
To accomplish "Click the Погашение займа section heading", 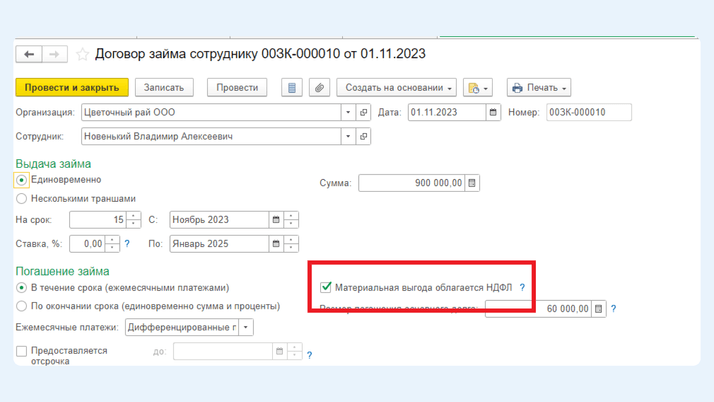I will pos(62,271).
